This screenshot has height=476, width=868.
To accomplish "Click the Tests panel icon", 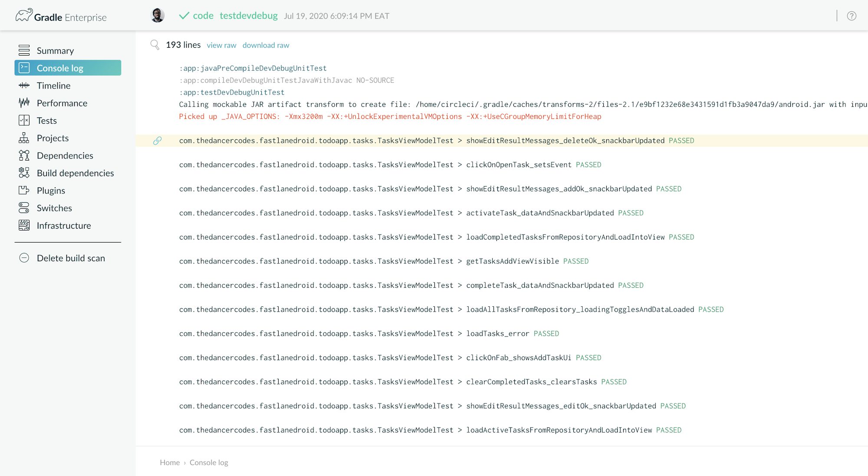I will [x=24, y=120].
